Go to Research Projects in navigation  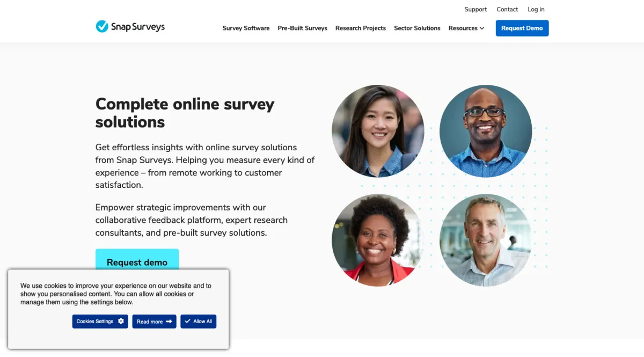[x=361, y=28]
